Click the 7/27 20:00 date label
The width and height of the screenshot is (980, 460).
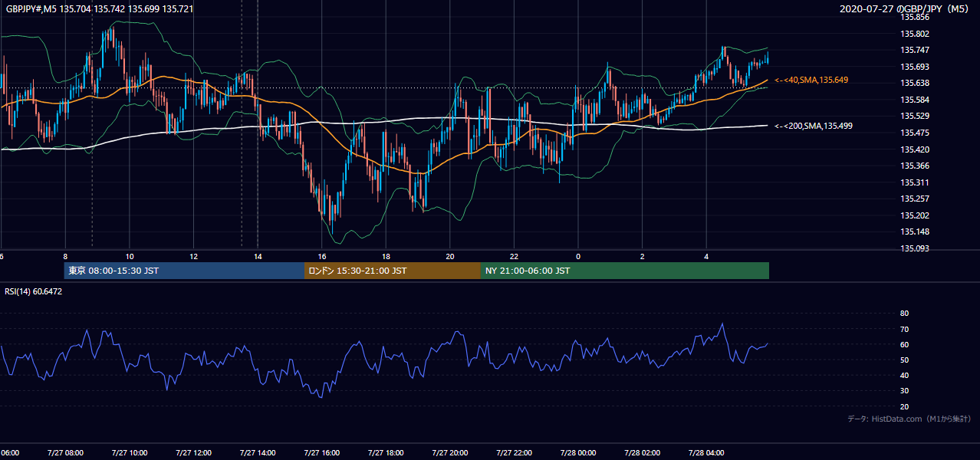point(451,452)
